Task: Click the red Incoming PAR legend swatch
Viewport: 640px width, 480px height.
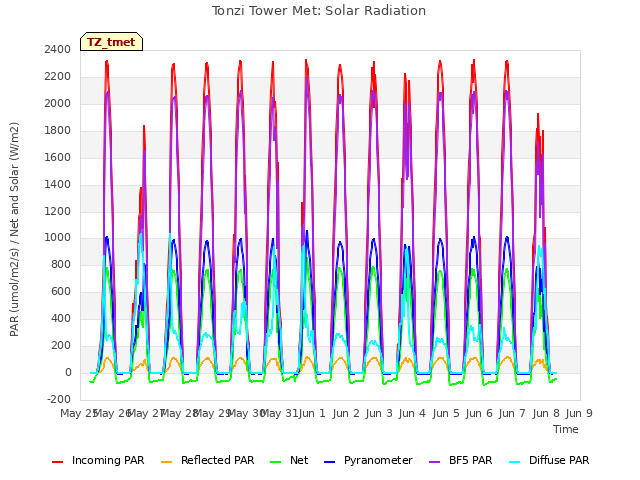Action: (58, 462)
